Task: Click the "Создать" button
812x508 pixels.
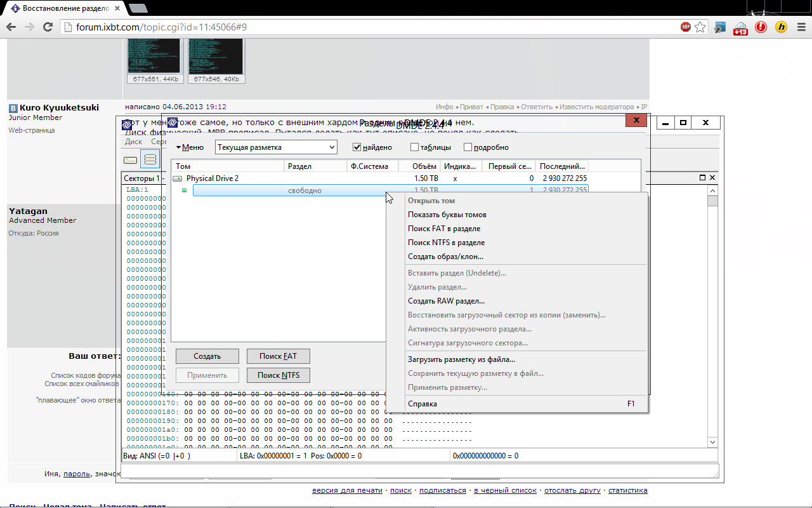Action: tap(207, 356)
